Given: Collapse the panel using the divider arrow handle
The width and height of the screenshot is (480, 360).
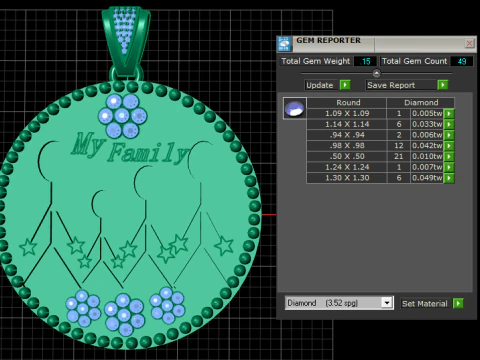Looking at the screenshot, I should point(376,73).
